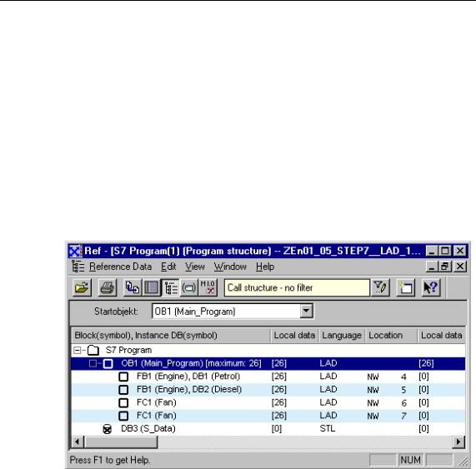Show unused symbols toolbar icon
Screen dimensions: 476x469
[x=189, y=287]
